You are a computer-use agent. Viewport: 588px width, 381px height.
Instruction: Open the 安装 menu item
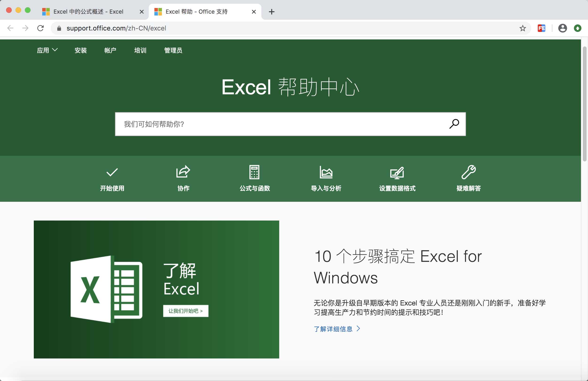click(80, 50)
